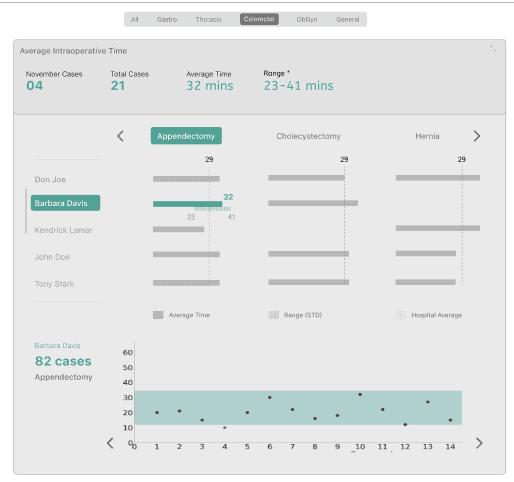This screenshot has height=482, width=514.
Task: Click the Average Time legend swatch
Action: (x=158, y=315)
